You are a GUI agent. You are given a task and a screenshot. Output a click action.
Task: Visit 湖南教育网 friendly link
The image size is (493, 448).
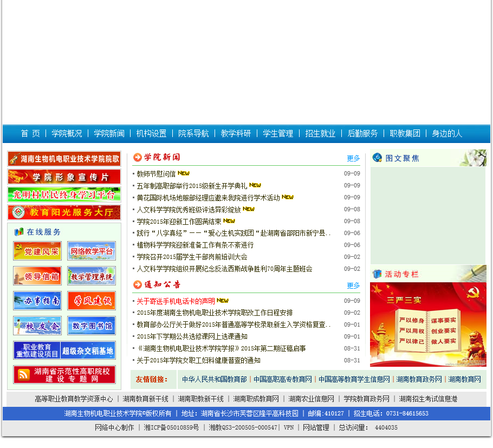[464, 379]
